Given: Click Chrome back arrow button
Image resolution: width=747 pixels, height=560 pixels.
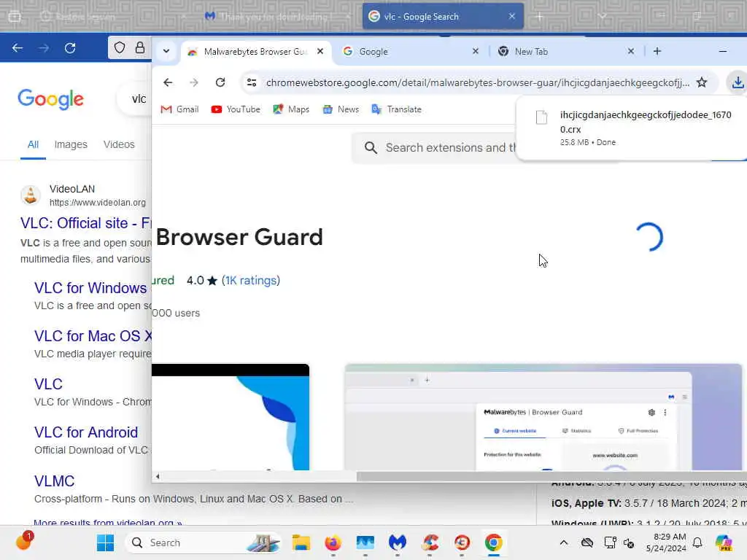Looking at the screenshot, I should 168,82.
